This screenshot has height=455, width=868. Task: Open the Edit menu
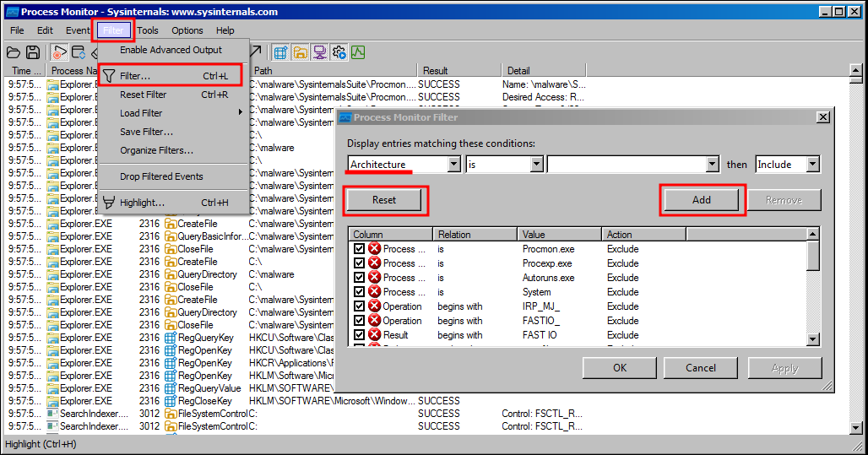tap(45, 30)
